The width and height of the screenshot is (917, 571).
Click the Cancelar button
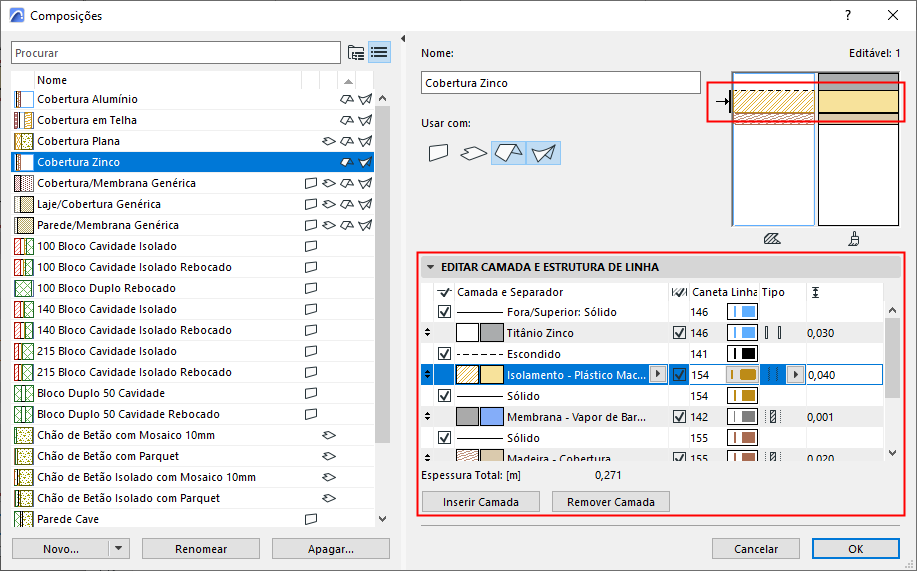tap(756, 549)
